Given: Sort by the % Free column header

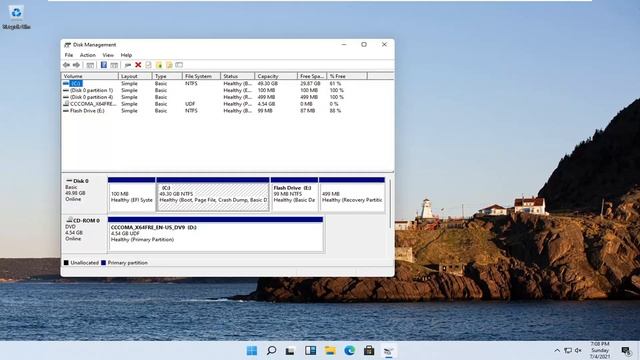Looking at the screenshot, I should point(347,76).
